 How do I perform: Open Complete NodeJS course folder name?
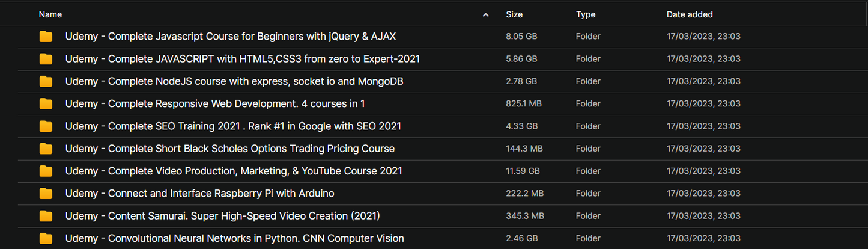click(x=234, y=81)
